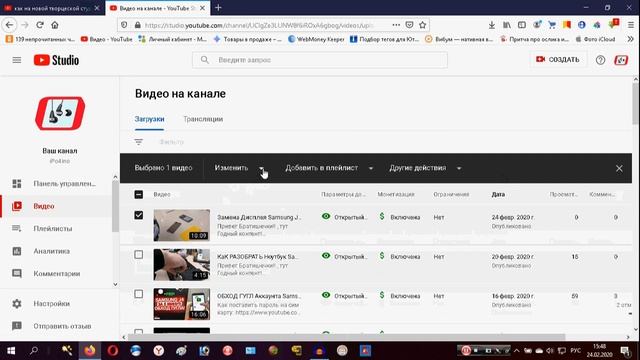640x360 pixels.
Task: Switch to the Трансляции tab
Action: click(x=203, y=119)
